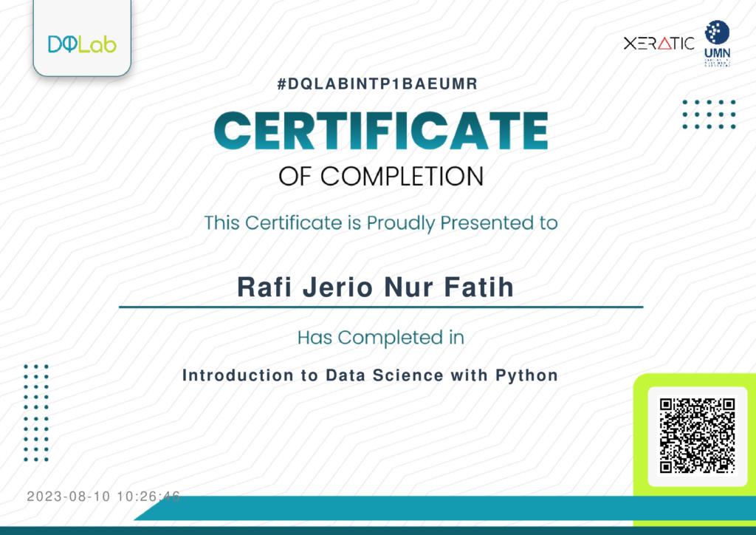Click the large CERTIFICATE heading
The width and height of the screenshot is (756, 535).
pyautogui.click(x=380, y=130)
